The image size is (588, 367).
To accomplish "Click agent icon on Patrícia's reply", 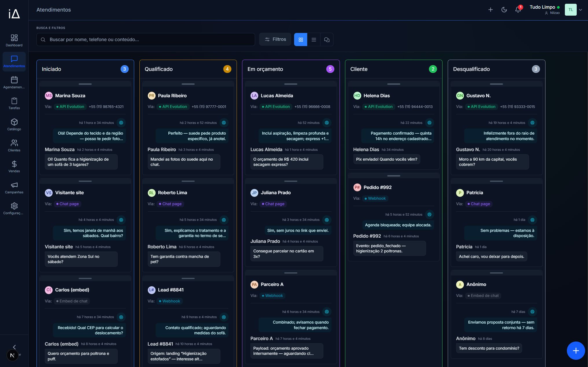I will tap(532, 220).
